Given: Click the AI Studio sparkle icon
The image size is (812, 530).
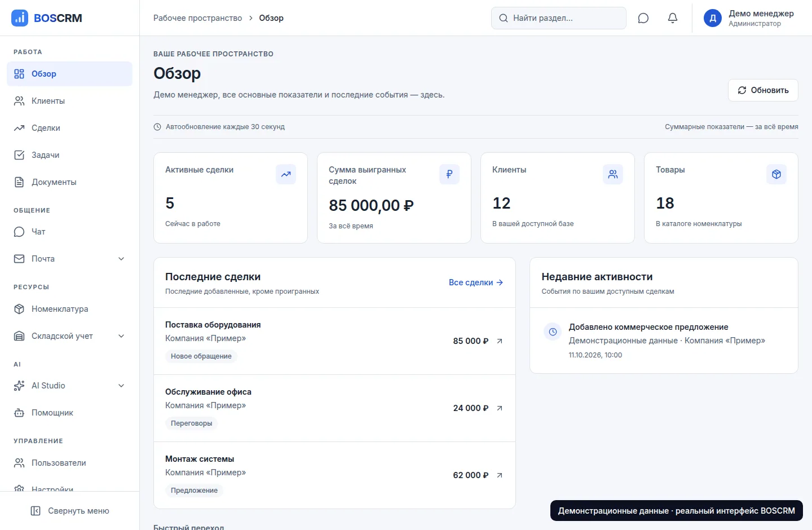Looking at the screenshot, I should click(x=19, y=386).
